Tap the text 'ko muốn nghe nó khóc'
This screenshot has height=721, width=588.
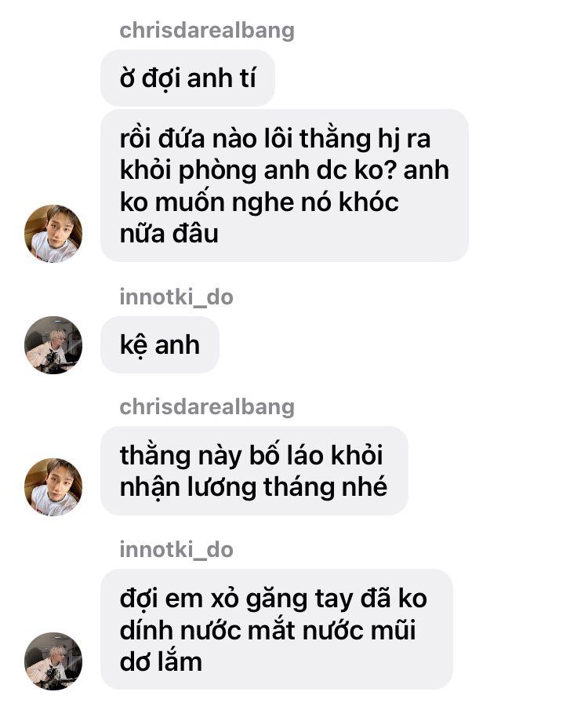pyautogui.click(x=259, y=202)
